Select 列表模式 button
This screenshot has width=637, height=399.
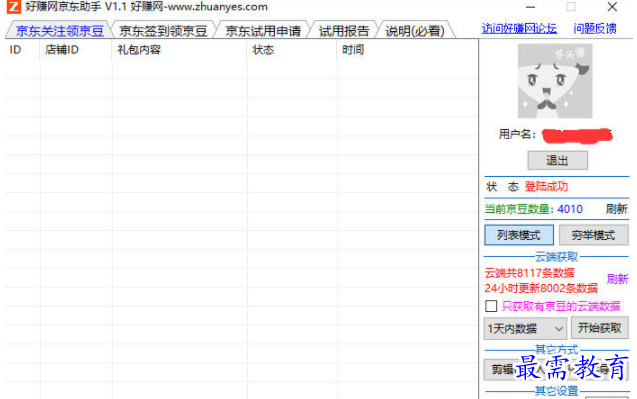pos(519,235)
